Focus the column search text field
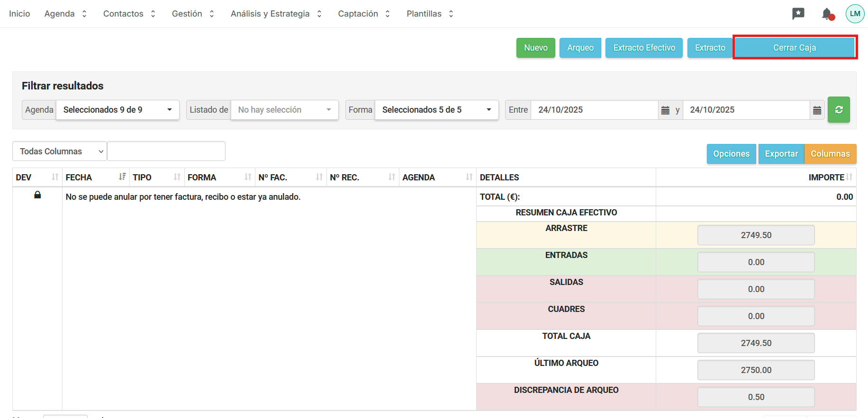This screenshot has width=868, height=418. 166,151
